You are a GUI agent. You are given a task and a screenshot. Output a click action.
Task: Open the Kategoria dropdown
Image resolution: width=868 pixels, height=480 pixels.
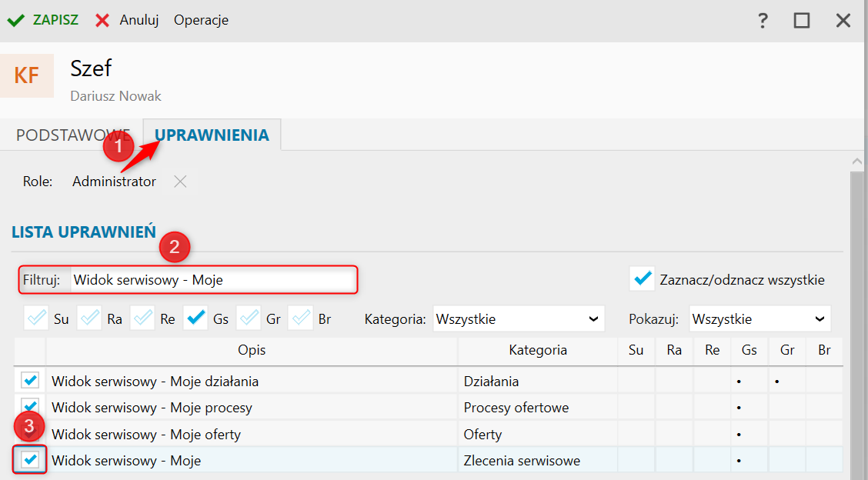[x=519, y=319]
